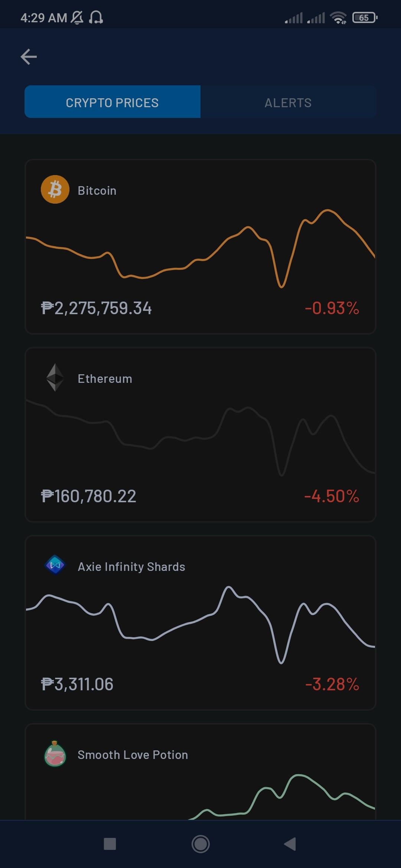Tap Android back triangle button
Viewport: 401px width, 868px height.
pyautogui.click(x=290, y=844)
